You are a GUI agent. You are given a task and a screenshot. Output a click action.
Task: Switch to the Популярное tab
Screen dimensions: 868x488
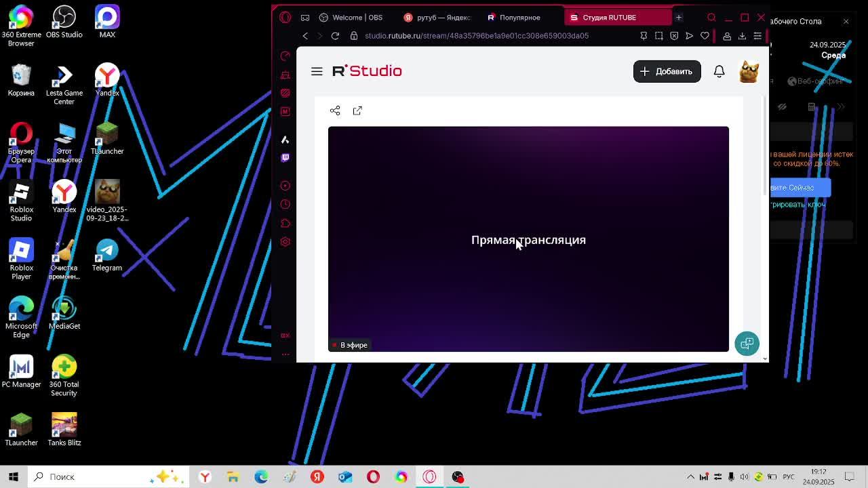(x=521, y=18)
